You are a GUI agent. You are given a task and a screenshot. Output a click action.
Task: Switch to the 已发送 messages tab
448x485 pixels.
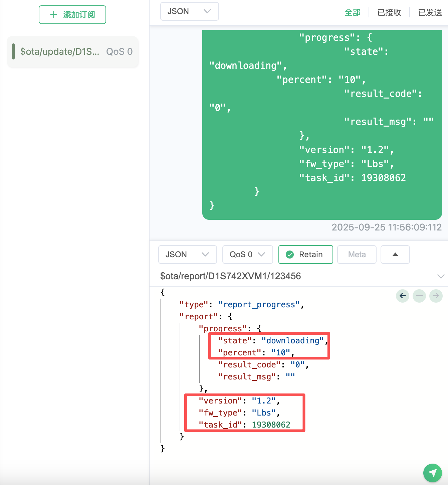pyautogui.click(x=430, y=13)
